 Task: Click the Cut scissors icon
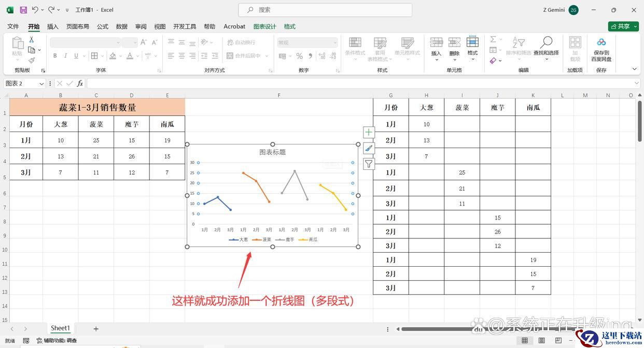click(32, 40)
